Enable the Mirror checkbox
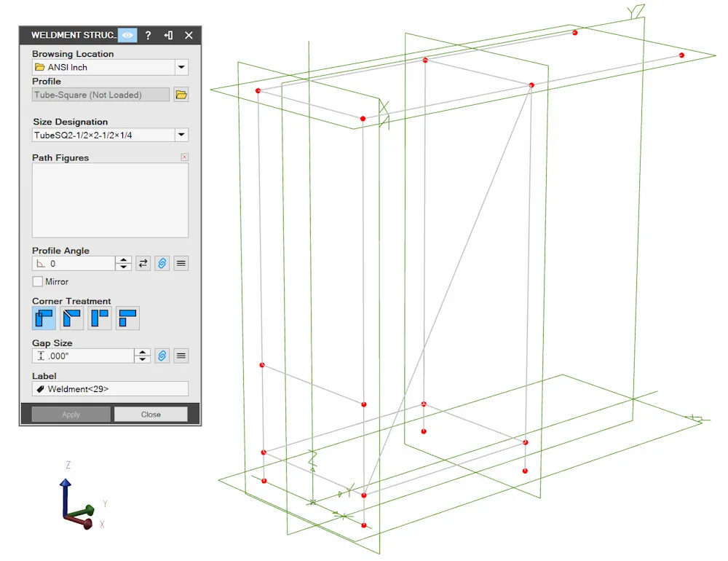Screen dimensions: 728x561 click(x=38, y=282)
